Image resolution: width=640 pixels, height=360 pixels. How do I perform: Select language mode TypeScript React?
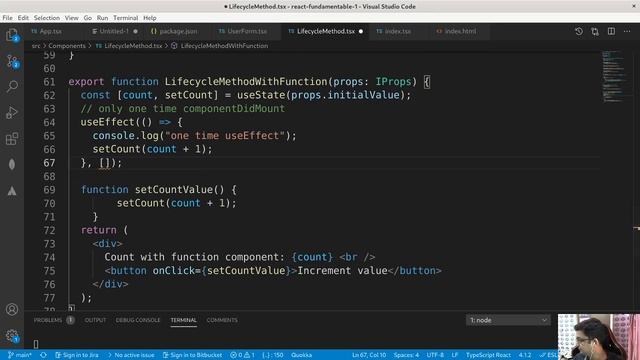(x=488, y=355)
